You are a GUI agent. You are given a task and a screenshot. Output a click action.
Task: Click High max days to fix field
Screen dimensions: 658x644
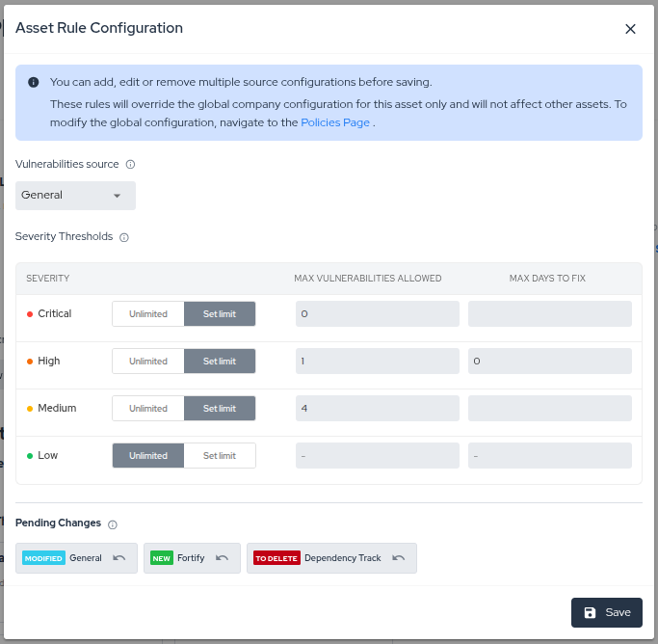[549, 362]
